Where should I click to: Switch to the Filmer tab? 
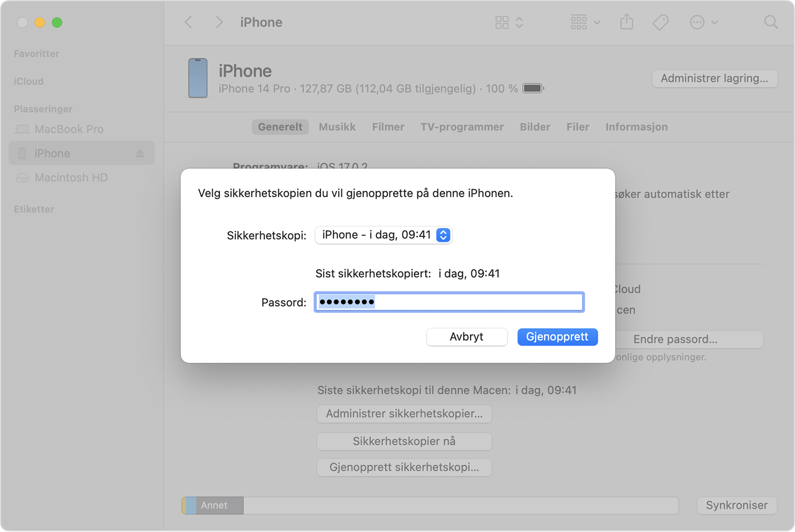pos(388,127)
